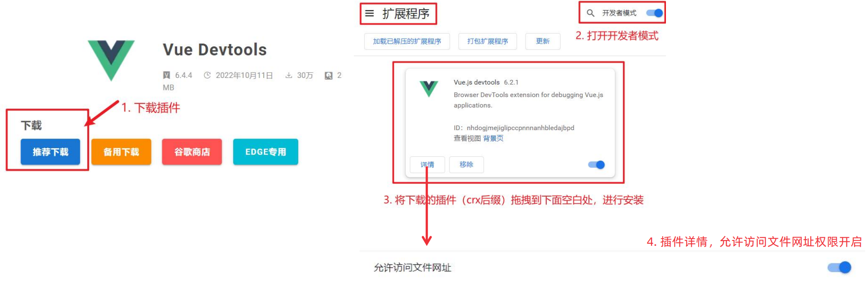
Task: Open extension 详情 details button
Action: [428, 164]
